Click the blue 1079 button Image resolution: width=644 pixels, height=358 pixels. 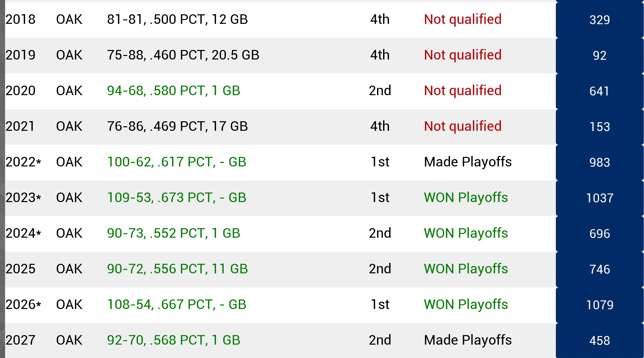(x=599, y=305)
